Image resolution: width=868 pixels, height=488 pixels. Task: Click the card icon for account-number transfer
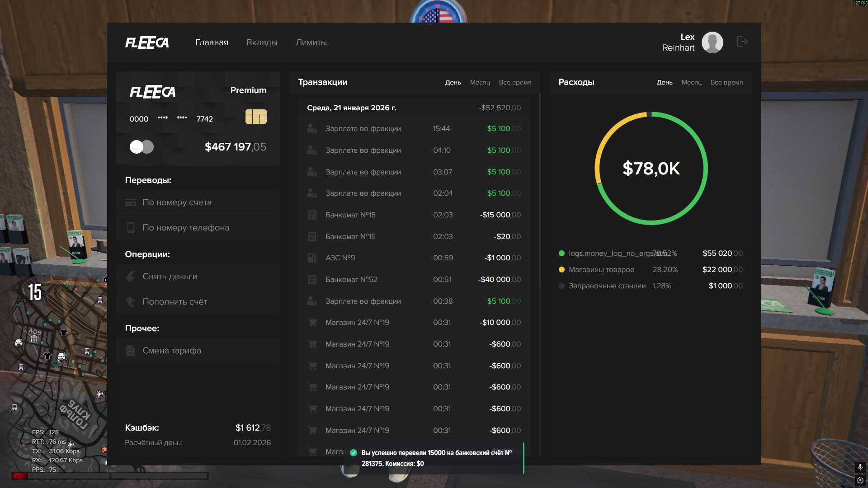pyautogui.click(x=131, y=202)
